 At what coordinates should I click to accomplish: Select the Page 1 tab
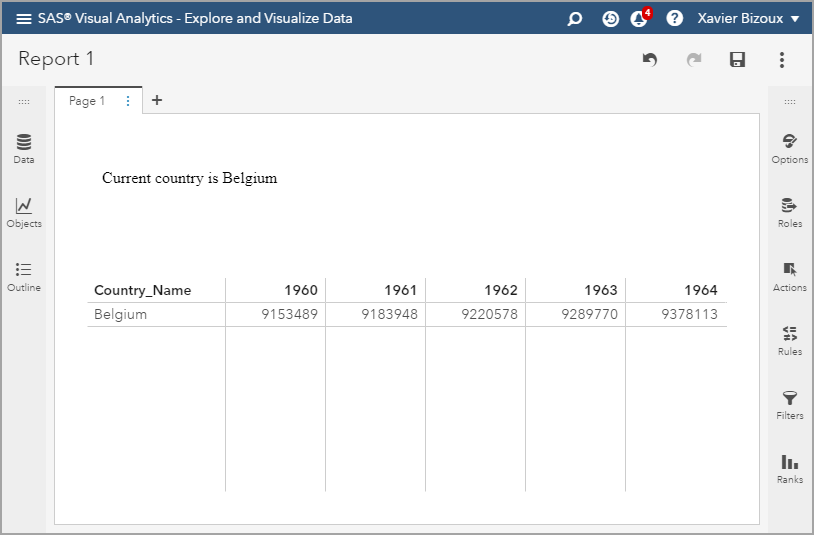pos(87,101)
